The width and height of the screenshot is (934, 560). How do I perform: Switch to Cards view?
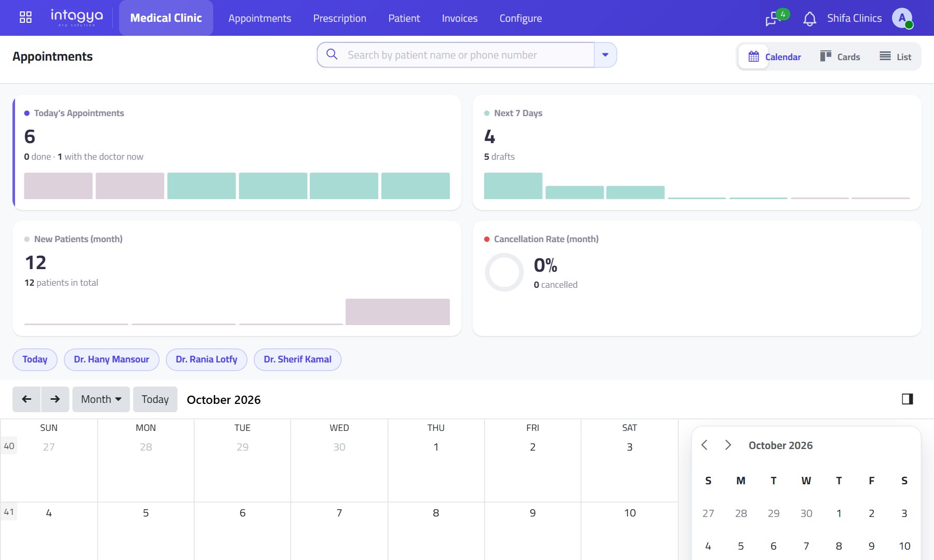coord(840,57)
